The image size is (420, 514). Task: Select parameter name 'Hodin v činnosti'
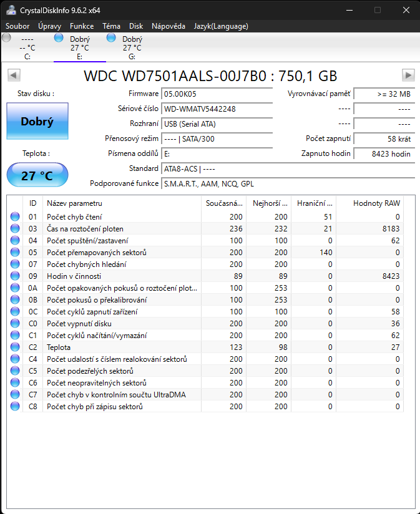pos(74,276)
